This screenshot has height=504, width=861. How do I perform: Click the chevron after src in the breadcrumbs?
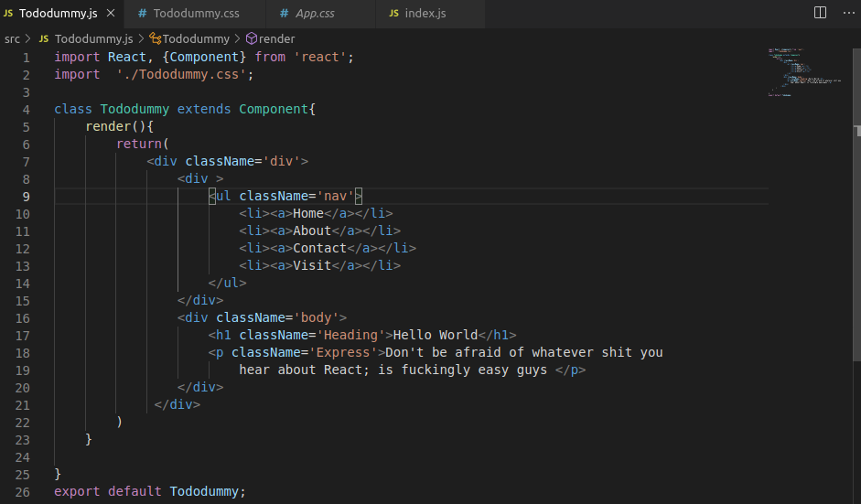tap(28, 39)
